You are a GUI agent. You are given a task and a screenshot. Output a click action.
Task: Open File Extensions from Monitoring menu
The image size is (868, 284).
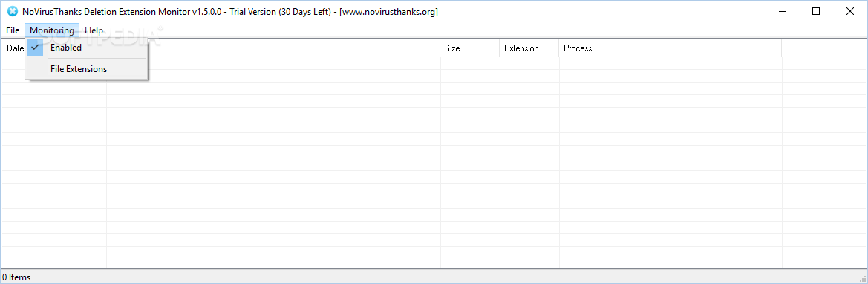(x=87, y=69)
